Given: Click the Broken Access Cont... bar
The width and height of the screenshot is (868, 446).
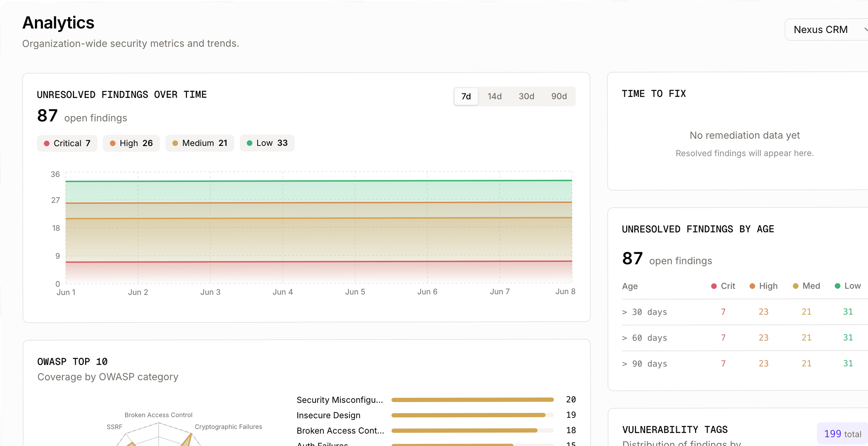Looking at the screenshot, I should coord(472,431).
